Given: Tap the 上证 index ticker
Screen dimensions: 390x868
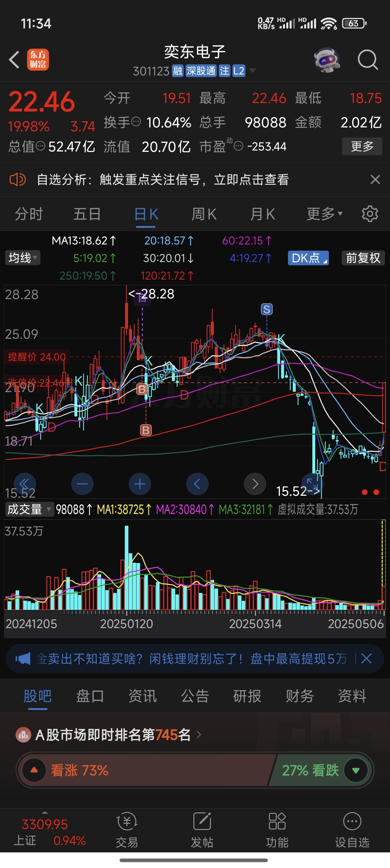Looking at the screenshot, I should point(49,832).
